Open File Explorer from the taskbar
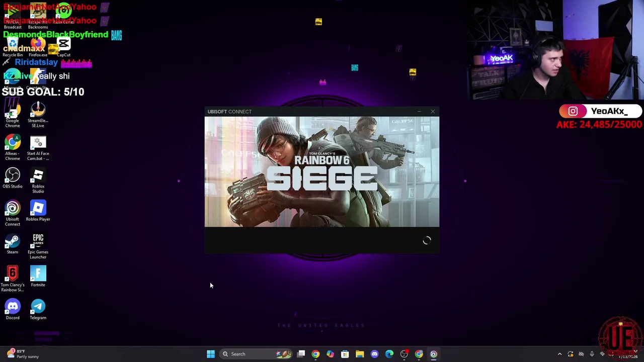 pyautogui.click(x=360, y=354)
